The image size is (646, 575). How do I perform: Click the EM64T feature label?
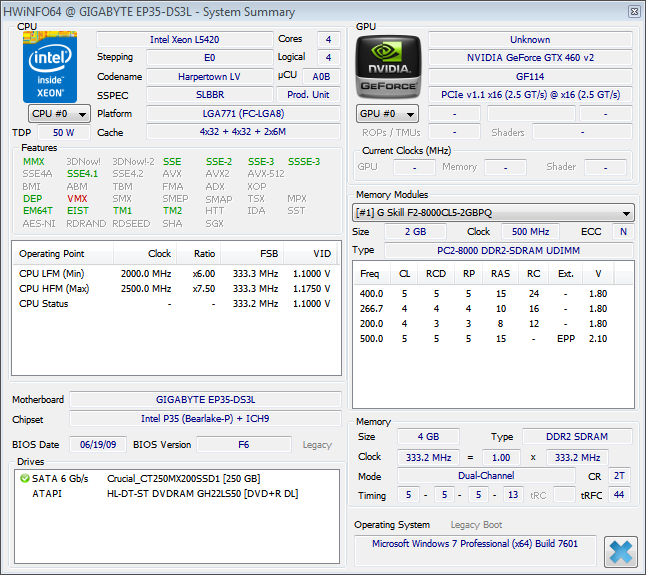(37, 211)
